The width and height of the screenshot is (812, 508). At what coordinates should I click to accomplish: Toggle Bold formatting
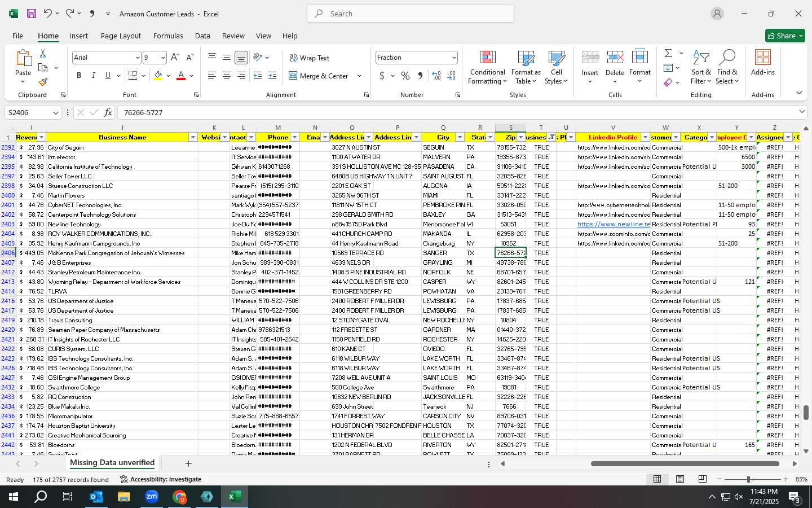pyautogui.click(x=79, y=76)
